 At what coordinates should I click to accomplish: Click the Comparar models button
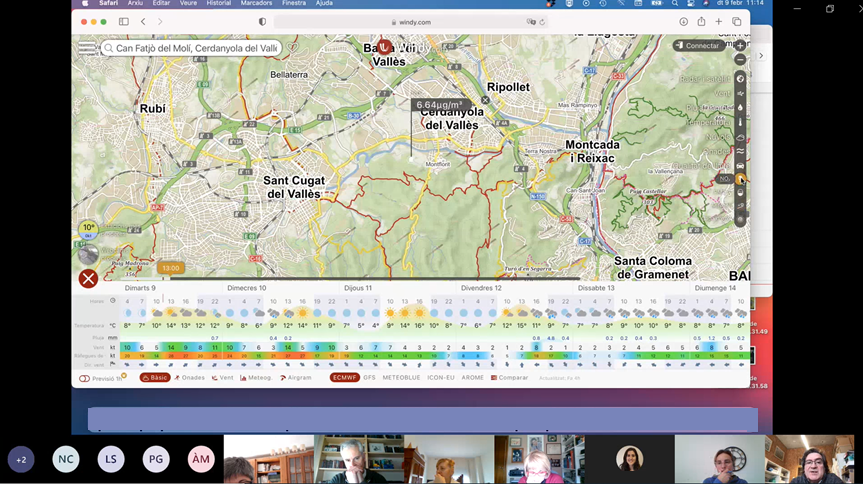coord(509,378)
